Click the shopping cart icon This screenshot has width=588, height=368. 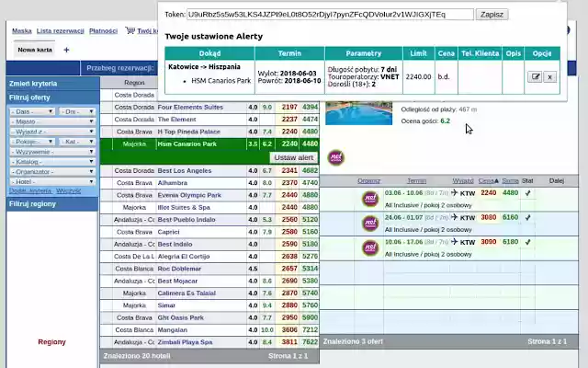tap(130, 30)
